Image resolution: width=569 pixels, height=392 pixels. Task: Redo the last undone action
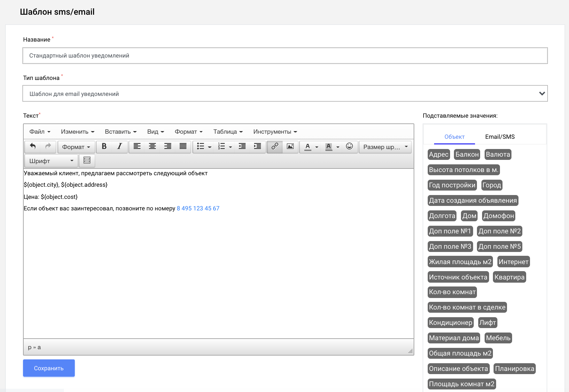48,147
